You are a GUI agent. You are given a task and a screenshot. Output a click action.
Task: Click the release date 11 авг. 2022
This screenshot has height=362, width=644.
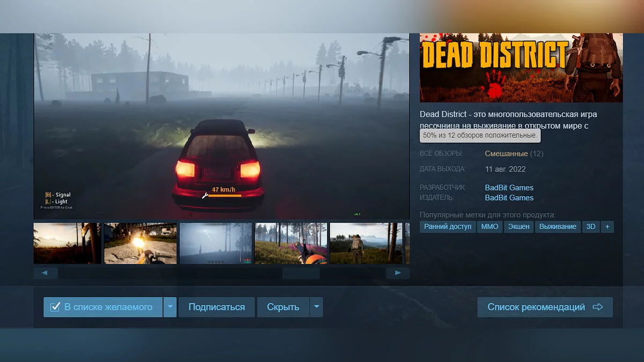pyautogui.click(x=506, y=169)
